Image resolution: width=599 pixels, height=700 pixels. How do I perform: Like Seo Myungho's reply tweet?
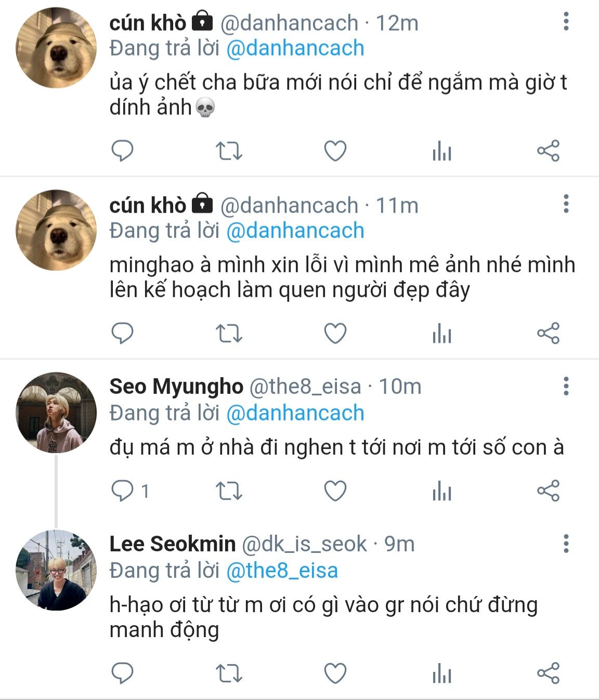pos(335,491)
